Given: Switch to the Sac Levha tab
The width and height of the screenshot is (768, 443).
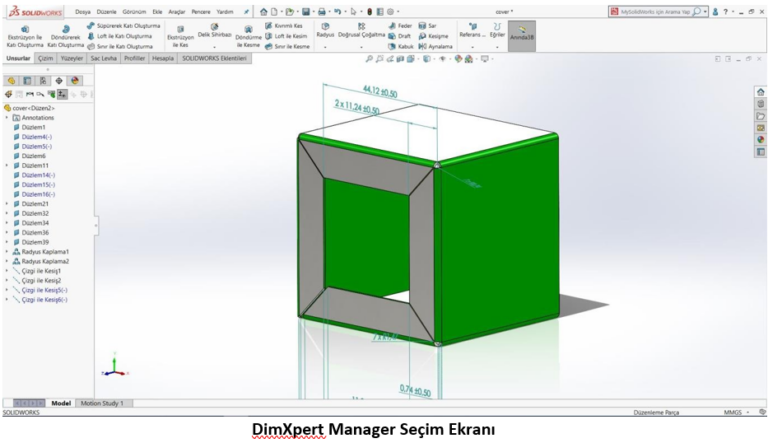Looking at the screenshot, I should click(x=103, y=58).
